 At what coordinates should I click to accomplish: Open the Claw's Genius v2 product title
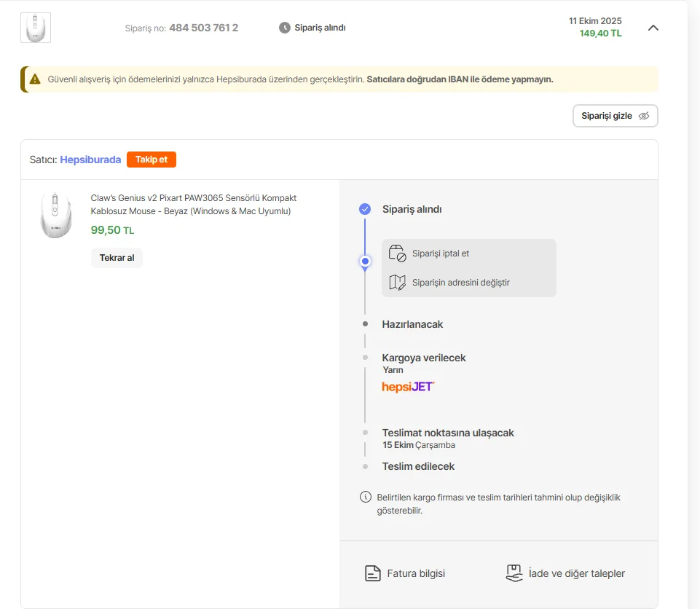193,205
